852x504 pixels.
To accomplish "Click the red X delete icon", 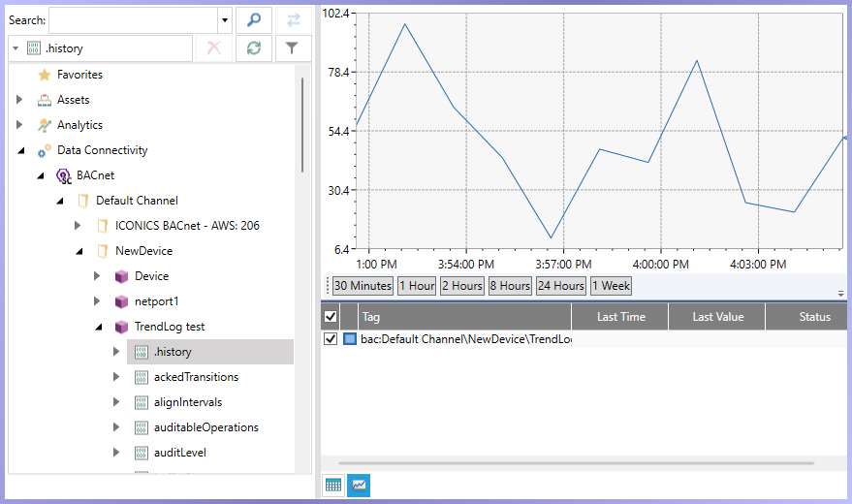I will [x=214, y=48].
